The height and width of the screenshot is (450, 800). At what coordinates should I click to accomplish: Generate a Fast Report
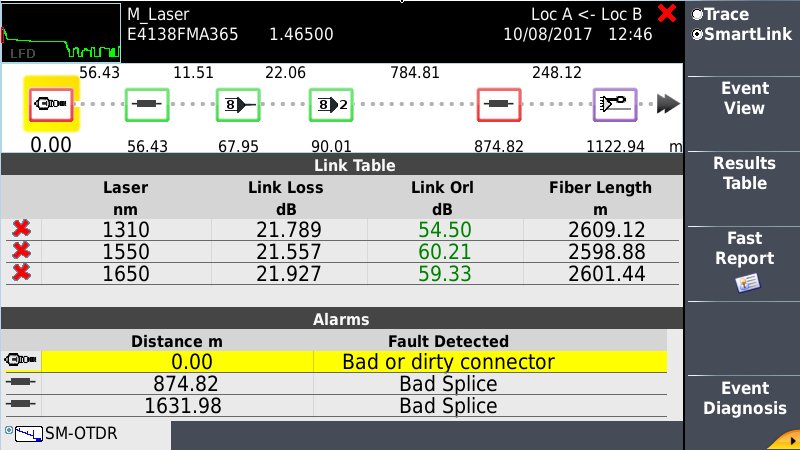point(744,263)
